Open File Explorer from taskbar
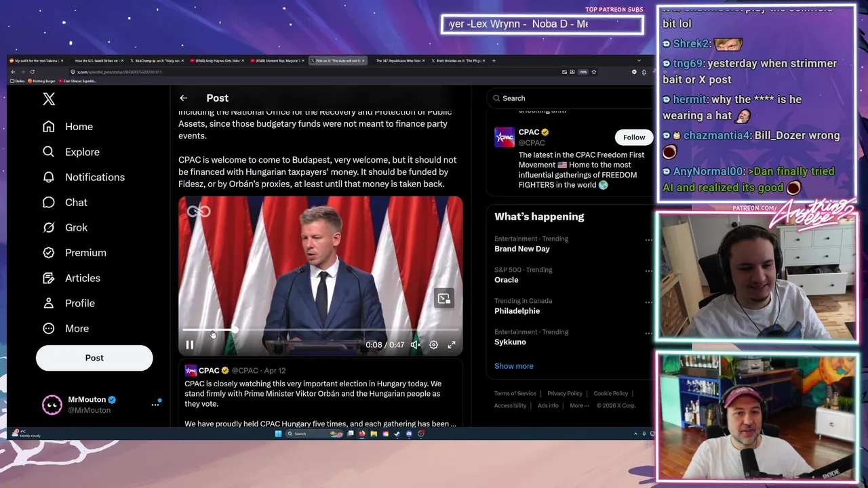 coord(374,434)
